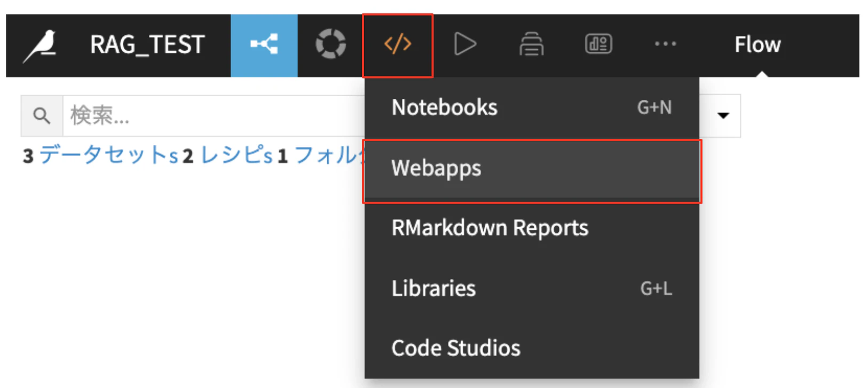
Task: Open RMarkdown Reports menu entry
Action: pos(532,228)
